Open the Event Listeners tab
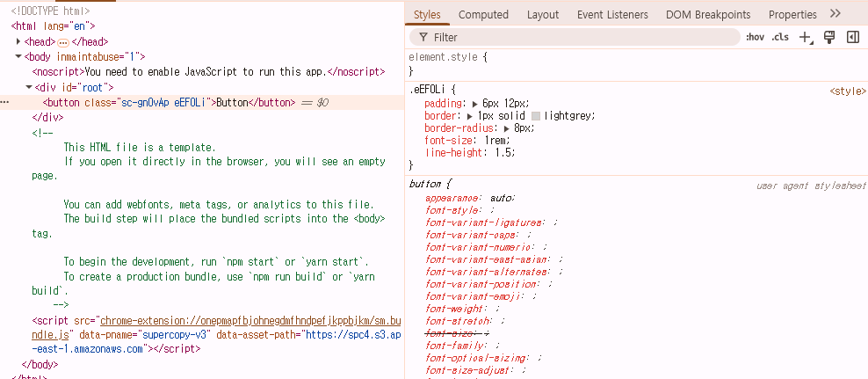 coord(612,14)
